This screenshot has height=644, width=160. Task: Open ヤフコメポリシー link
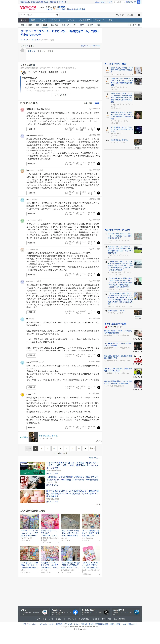coord(94,458)
